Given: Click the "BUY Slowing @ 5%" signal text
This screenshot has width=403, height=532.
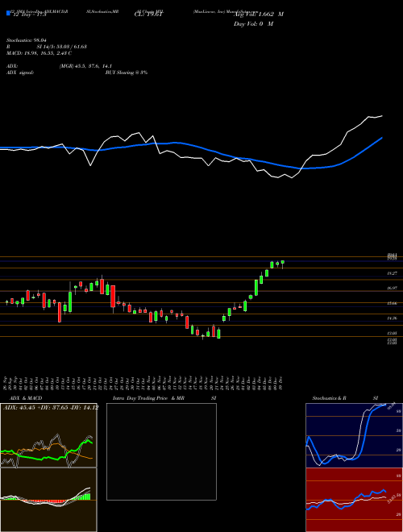Looking at the screenshot, I should click(127, 73).
